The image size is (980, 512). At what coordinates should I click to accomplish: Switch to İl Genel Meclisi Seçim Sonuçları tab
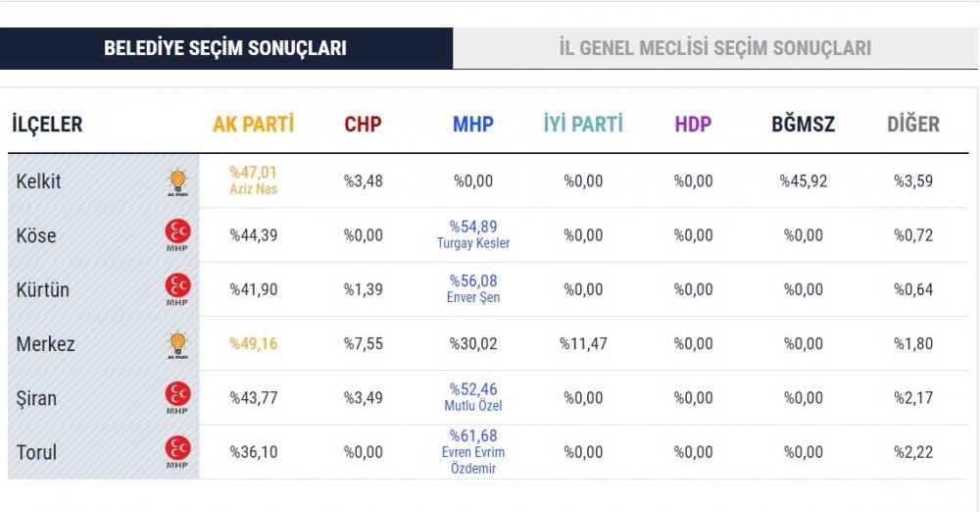[715, 48]
